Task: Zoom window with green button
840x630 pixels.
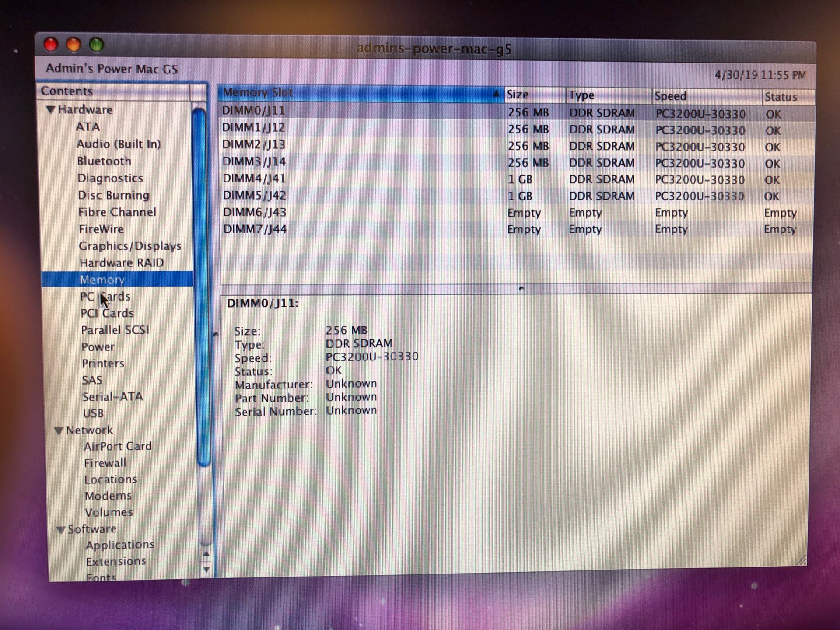Action: coord(96,45)
